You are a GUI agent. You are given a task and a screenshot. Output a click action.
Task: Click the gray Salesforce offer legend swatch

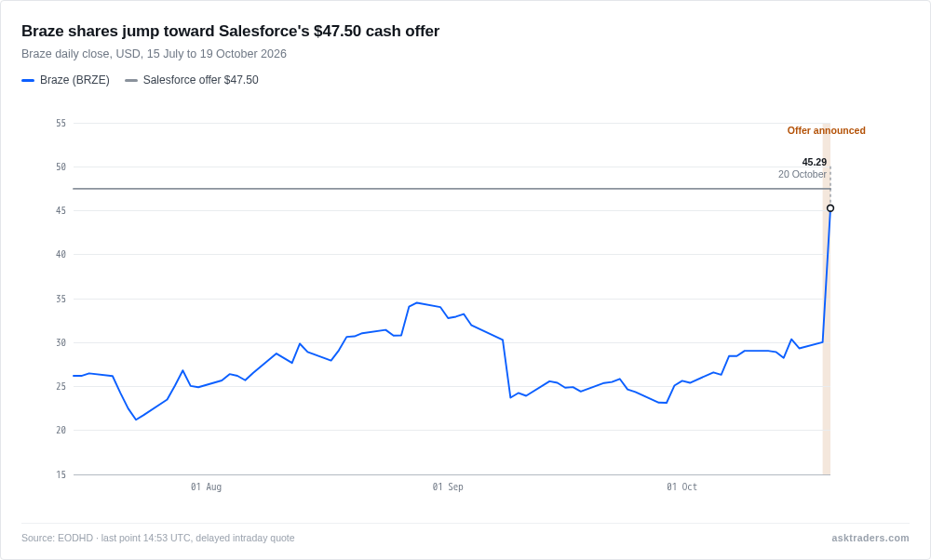[131, 80]
